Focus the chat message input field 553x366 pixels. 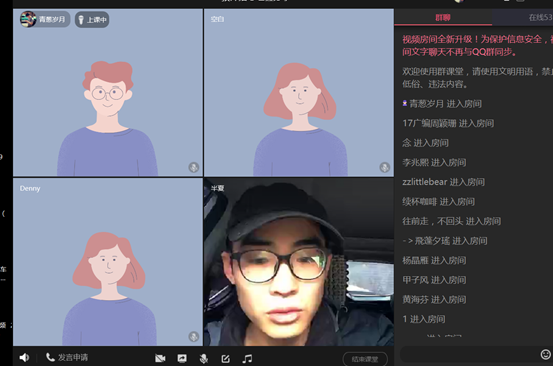(x=469, y=355)
